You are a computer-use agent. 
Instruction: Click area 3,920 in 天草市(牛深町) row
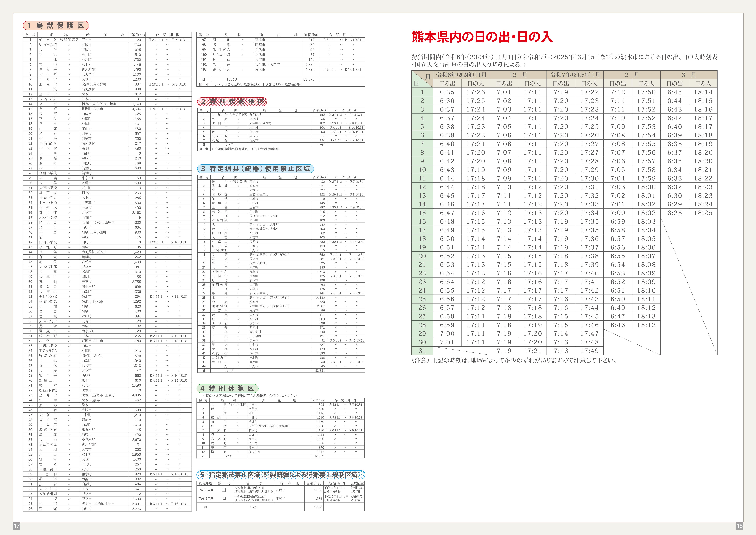(320, 426)
